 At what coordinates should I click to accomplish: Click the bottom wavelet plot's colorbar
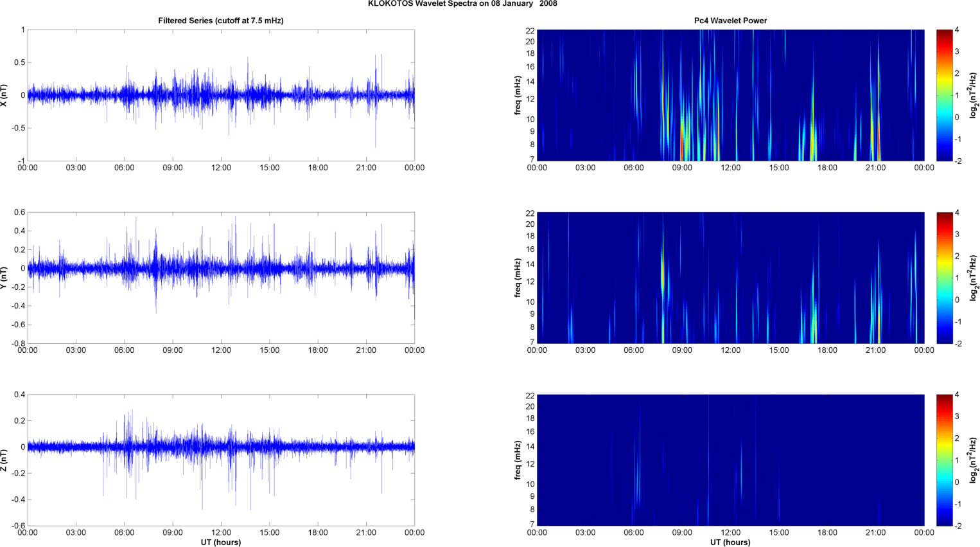944,460
